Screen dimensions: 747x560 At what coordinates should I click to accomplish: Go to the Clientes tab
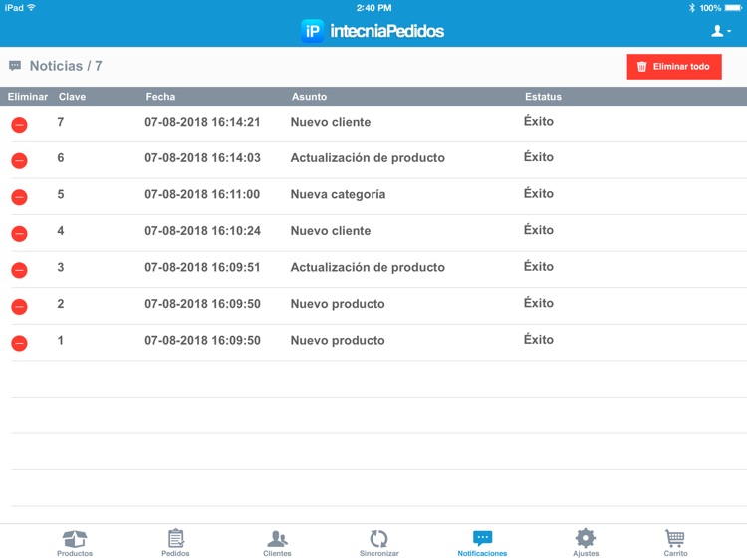click(x=277, y=543)
